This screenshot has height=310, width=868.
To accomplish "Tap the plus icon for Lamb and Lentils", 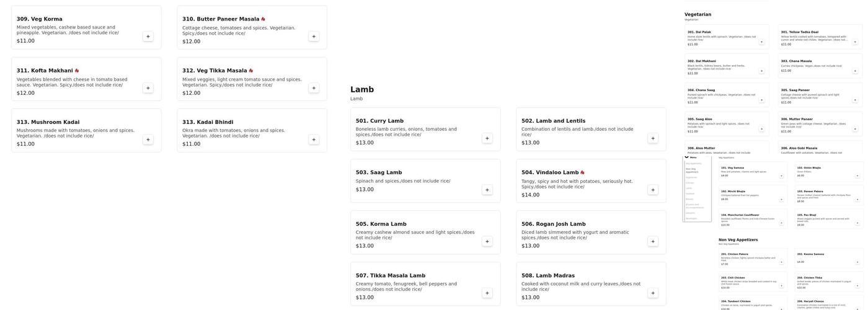I will [x=653, y=138].
